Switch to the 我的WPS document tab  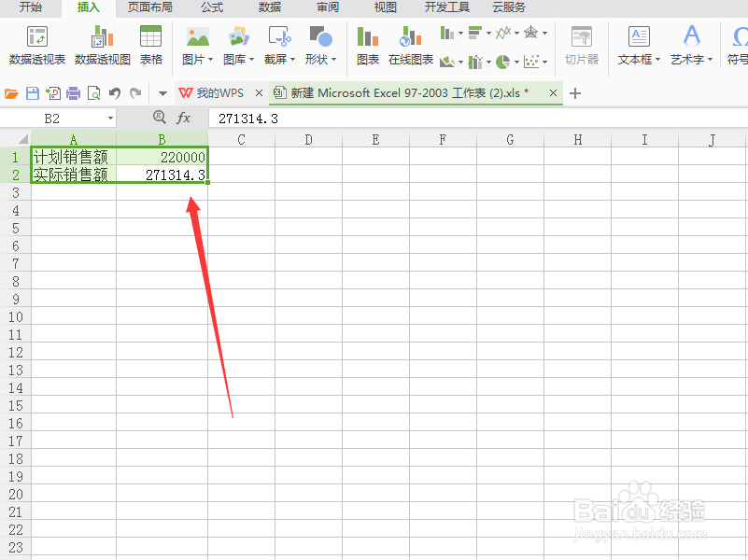click(212, 93)
